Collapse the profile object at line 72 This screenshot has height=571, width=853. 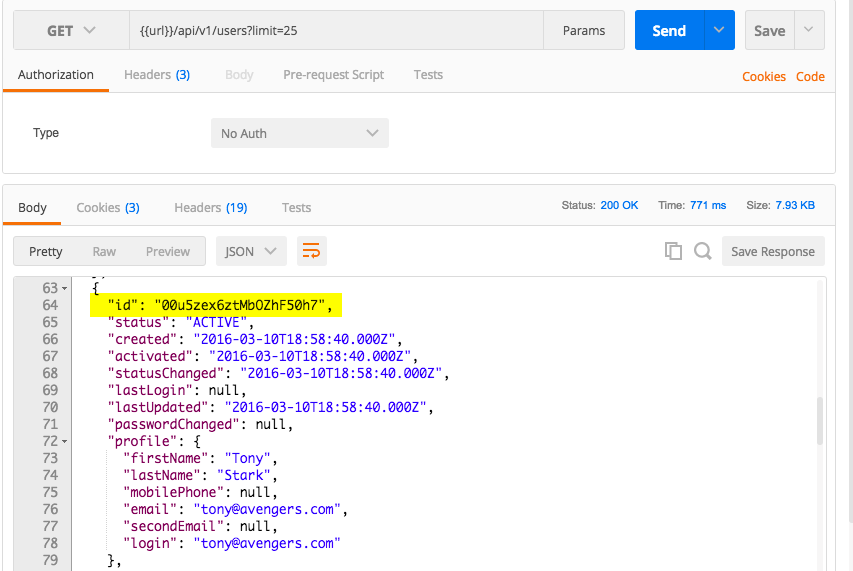coord(64,441)
